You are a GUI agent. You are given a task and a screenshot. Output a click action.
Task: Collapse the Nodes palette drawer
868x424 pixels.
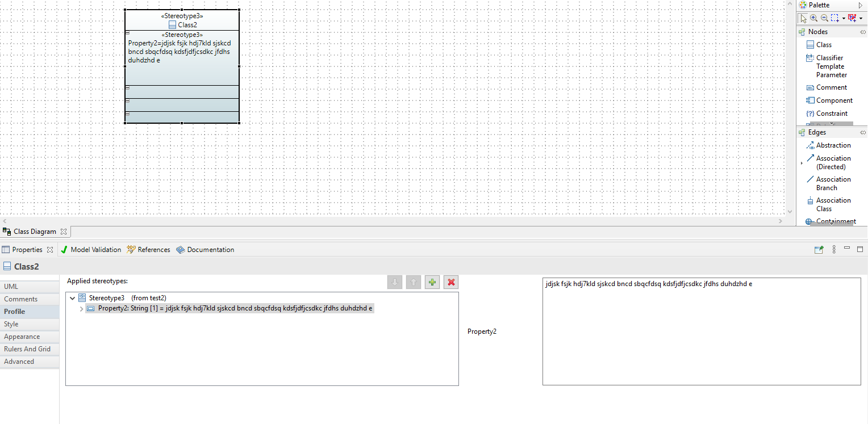[818, 32]
